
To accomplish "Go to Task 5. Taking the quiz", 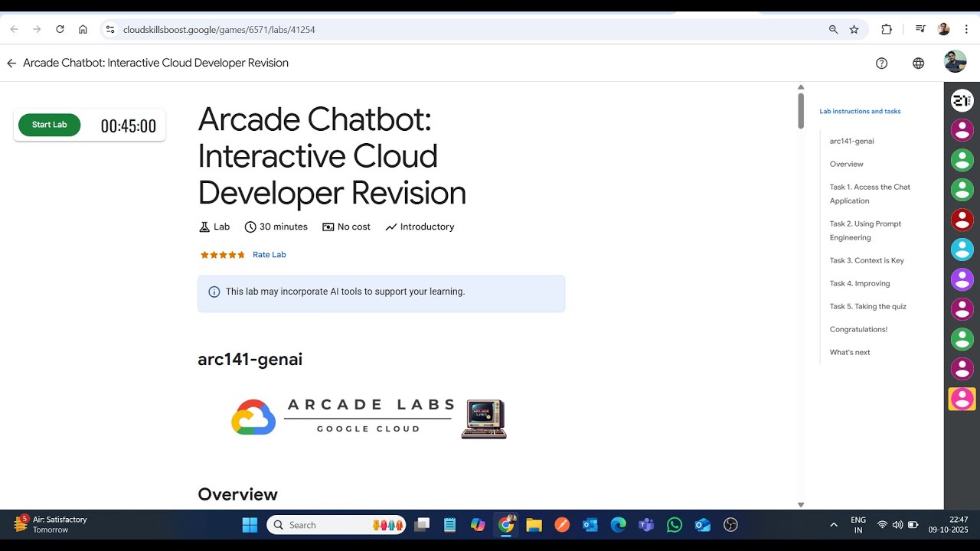I will [867, 306].
